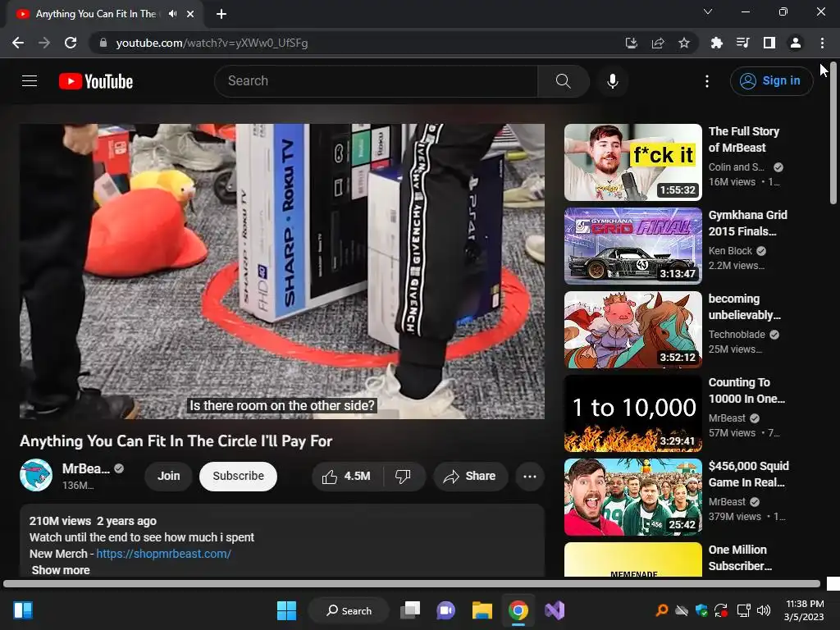
Task: Open Technoblade becoming unbelievably video thumbnail
Action: [633, 330]
